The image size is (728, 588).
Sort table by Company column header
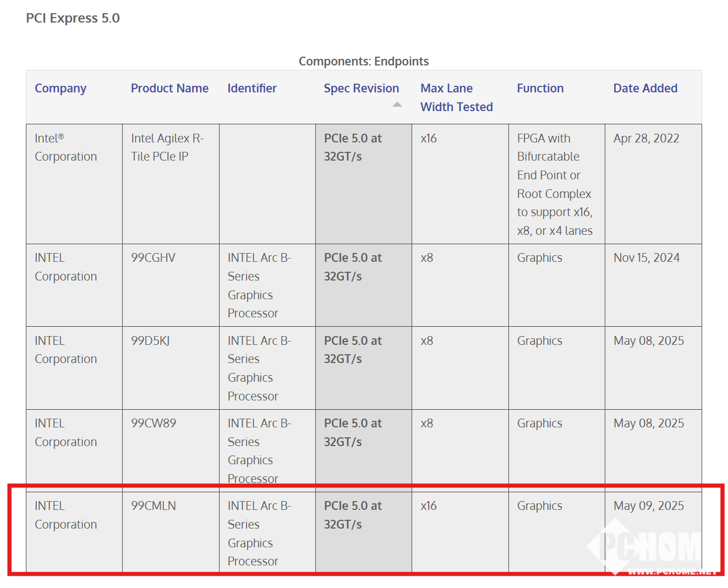[x=61, y=89]
